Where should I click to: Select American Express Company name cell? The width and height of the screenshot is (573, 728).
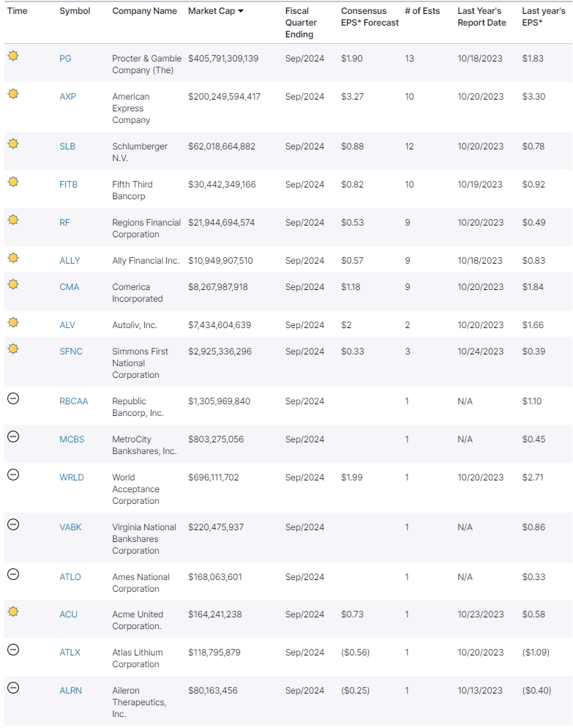point(131,108)
